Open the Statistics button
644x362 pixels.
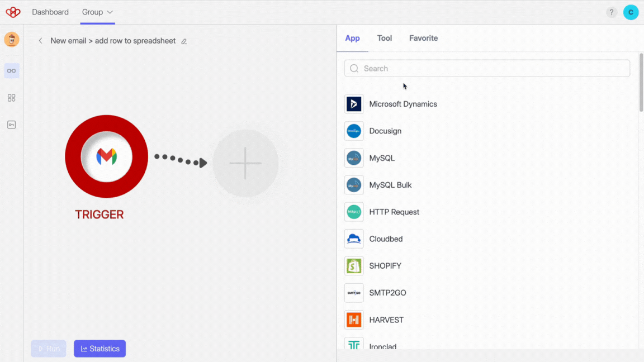100,349
